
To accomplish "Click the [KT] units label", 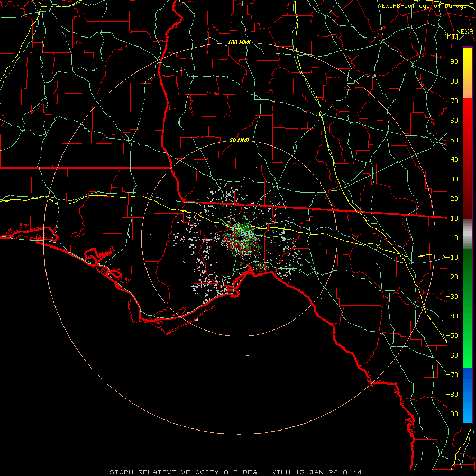I will [x=452, y=36].
